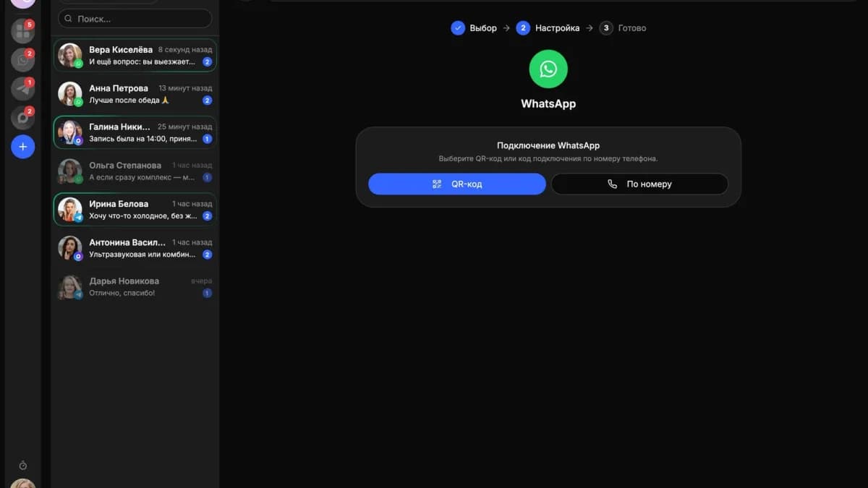Choose the По номеру connection button
868x488 pixels.
(639, 184)
